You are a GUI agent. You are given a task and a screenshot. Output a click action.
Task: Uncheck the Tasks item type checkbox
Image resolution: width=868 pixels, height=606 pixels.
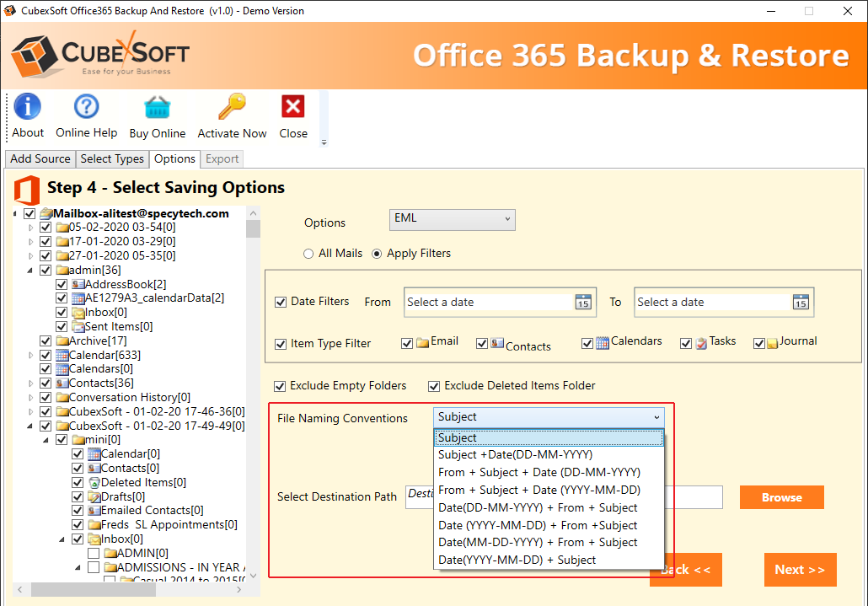[x=686, y=344]
